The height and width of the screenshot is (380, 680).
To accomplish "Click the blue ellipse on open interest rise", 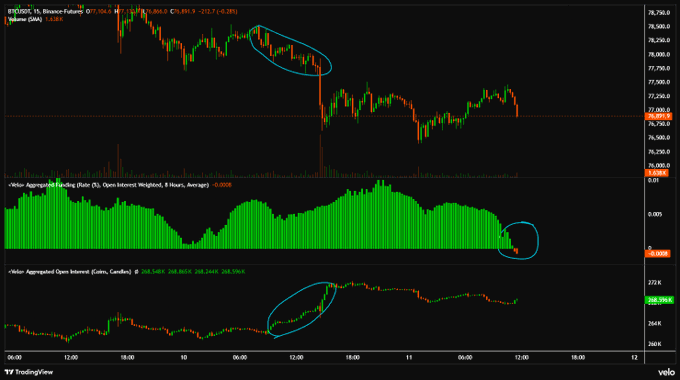I will (302, 309).
